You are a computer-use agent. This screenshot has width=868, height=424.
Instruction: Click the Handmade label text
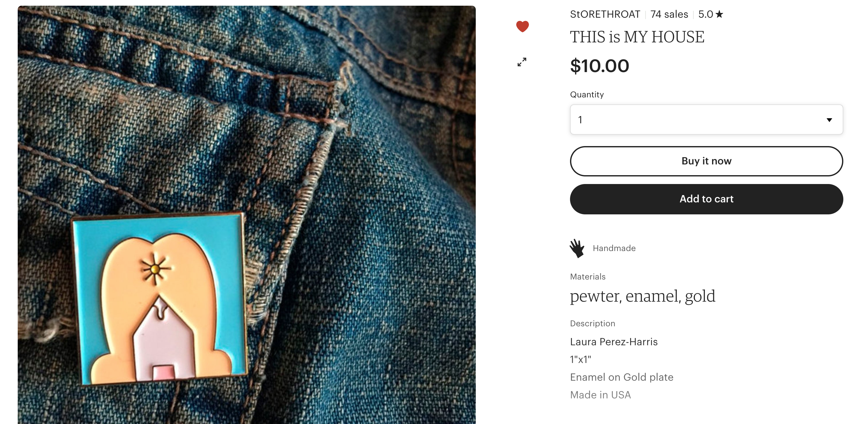click(x=614, y=248)
